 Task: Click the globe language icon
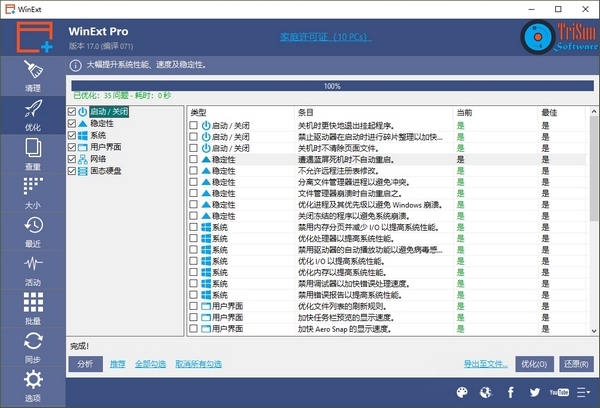(x=486, y=392)
